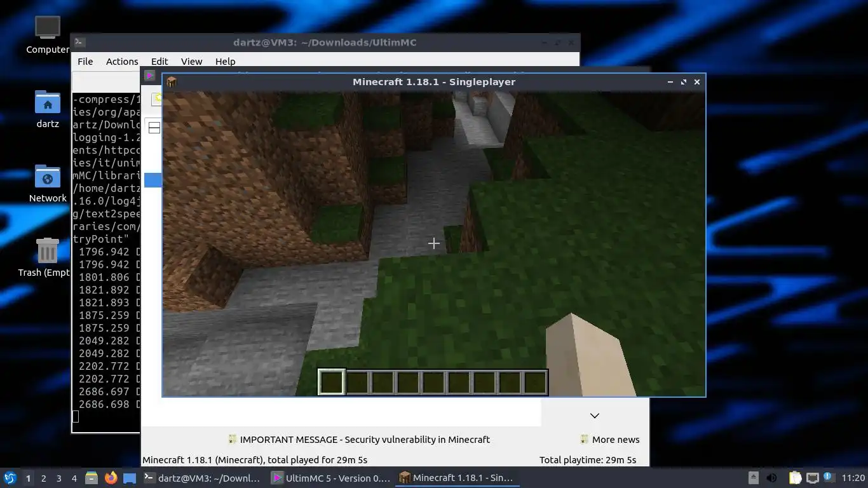The height and width of the screenshot is (488, 868).
Task: Click the 11:20 clock in the taskbar
Action: (x=853, y=478)
